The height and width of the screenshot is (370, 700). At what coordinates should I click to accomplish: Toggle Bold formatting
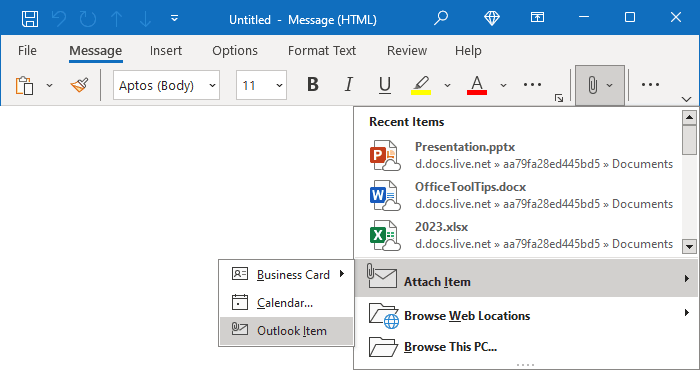point(313,84)
